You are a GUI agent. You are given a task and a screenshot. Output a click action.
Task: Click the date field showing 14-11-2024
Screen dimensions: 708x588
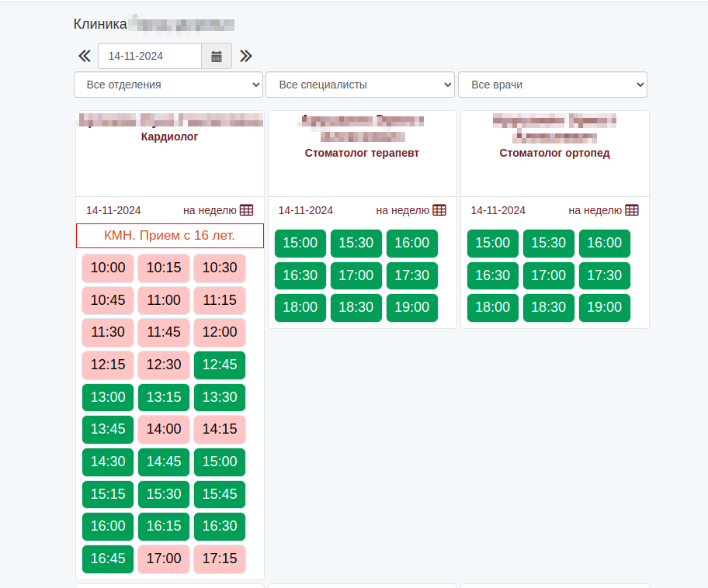pos(150,56)
